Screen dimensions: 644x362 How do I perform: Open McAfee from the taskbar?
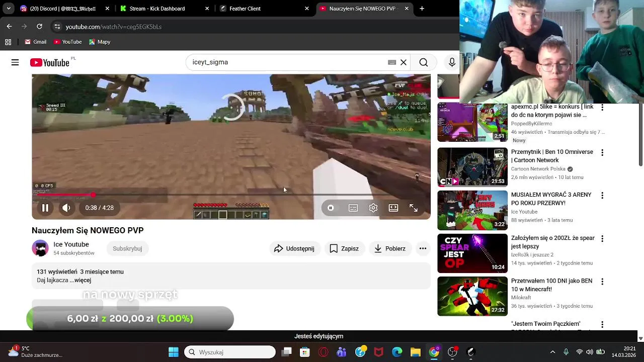tap(378, 352)
